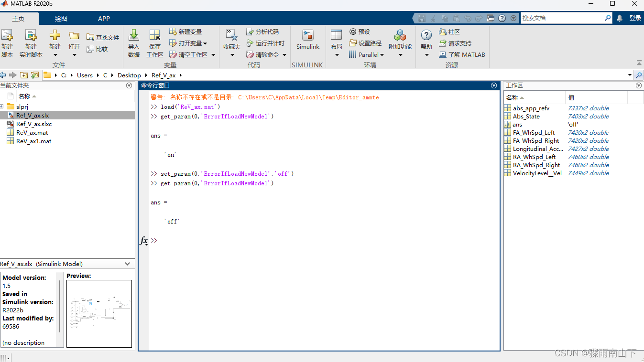Launch Simulink from the toolstrip
Screen dimensions: 644x362
click(308, 40)
